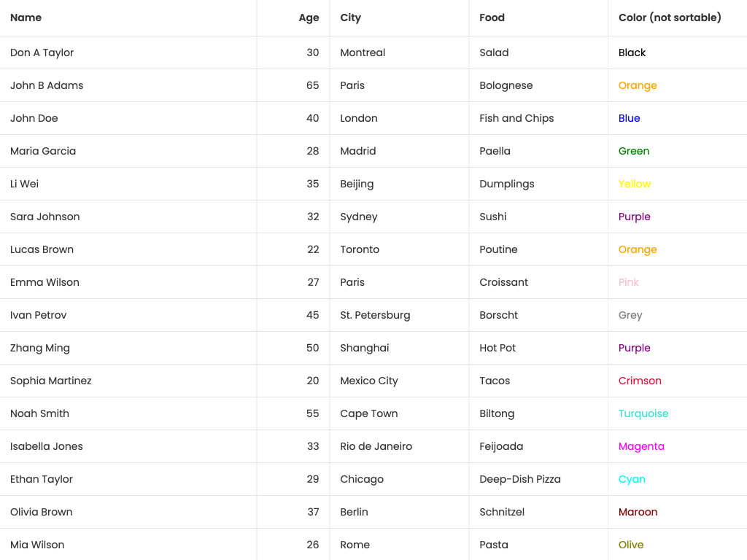Screen dimensions: 747x560
Task: Click Emma Wilson's Pink color cell
Action: click(x=629, y=282)
